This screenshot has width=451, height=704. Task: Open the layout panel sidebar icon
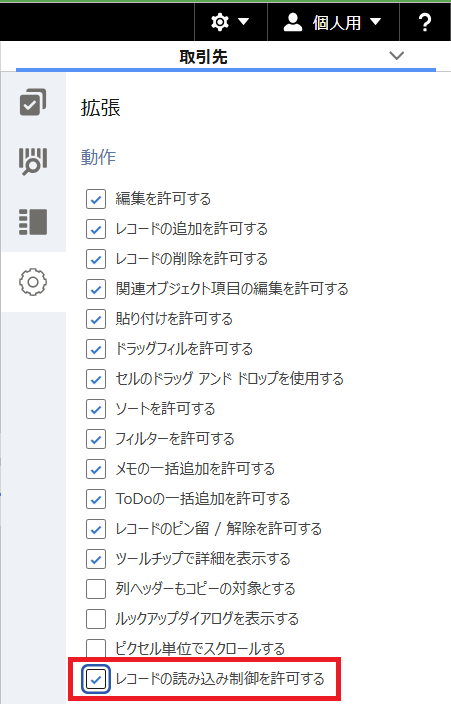click(33, 222)
